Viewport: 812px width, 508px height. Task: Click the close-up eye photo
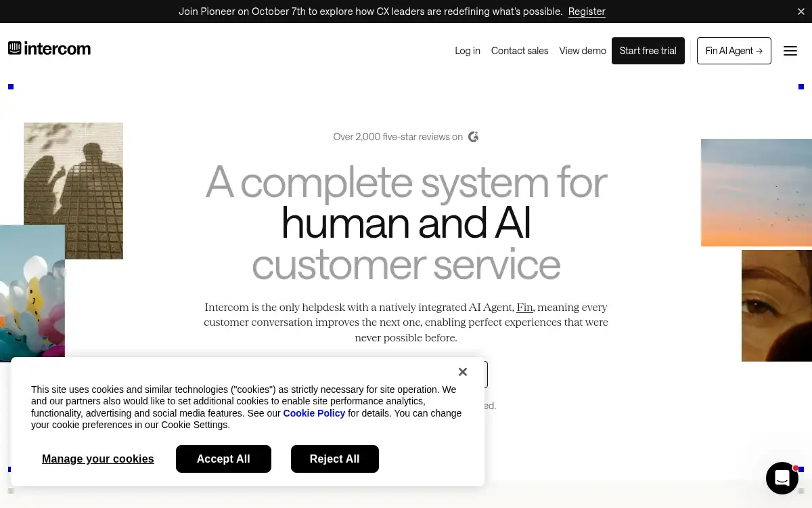click(x=777, y=305)
